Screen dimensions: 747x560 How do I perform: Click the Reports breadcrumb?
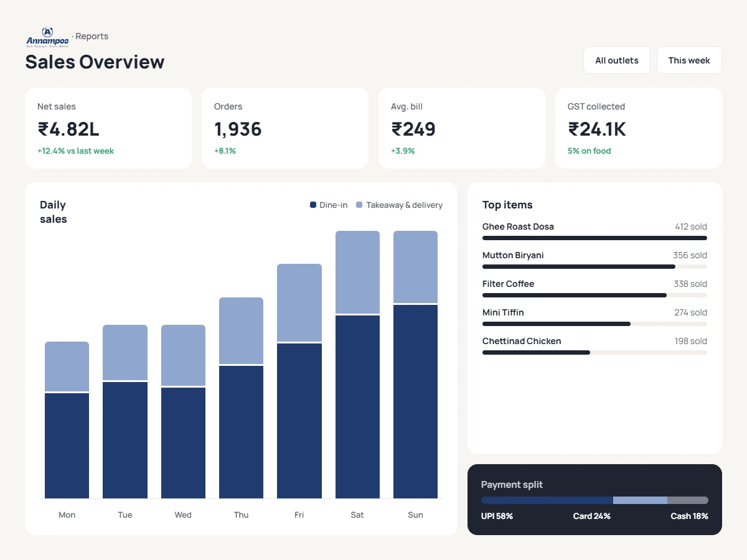[x=92, y=36]
